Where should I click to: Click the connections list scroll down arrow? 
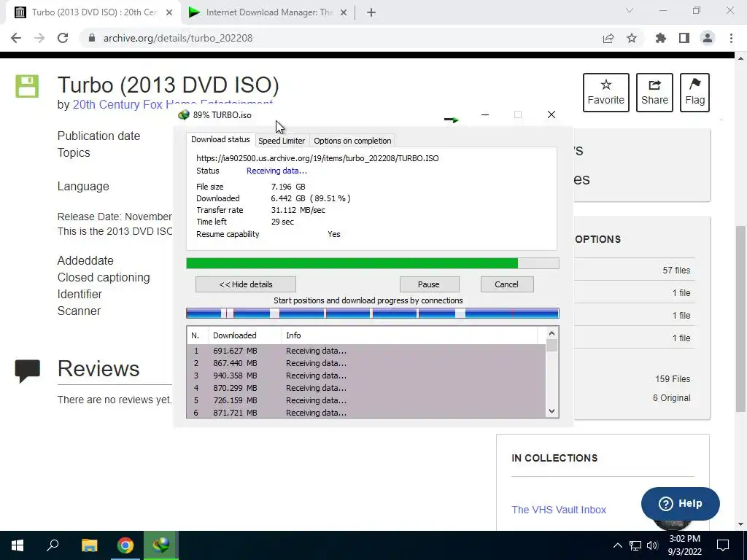[x=551, y=411]
